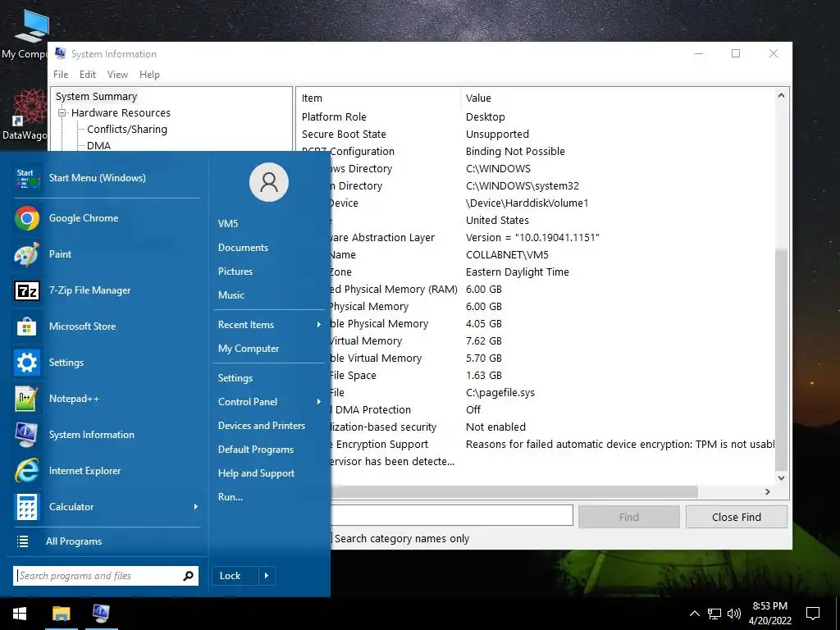840x630 pixels.
Task: Select the Secure Boot State row
Action: [x=536, y=135]
